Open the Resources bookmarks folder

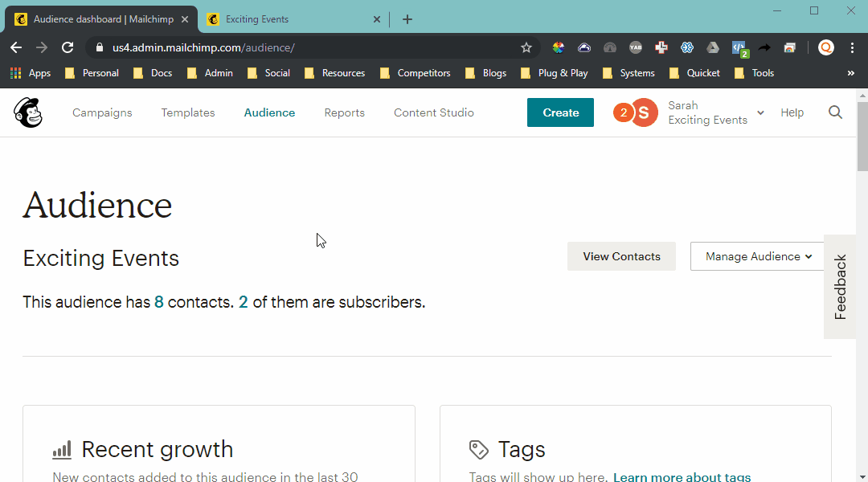point(335,73)
